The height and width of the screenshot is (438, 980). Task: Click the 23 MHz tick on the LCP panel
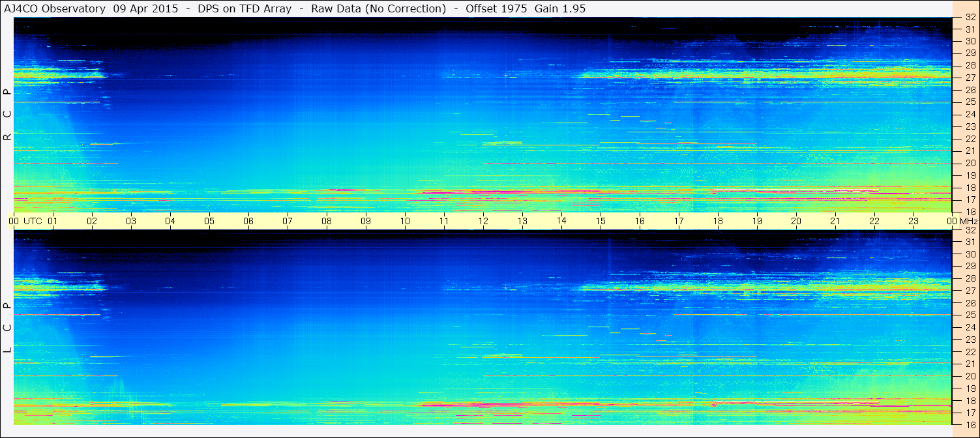click(x=970, y=340)
